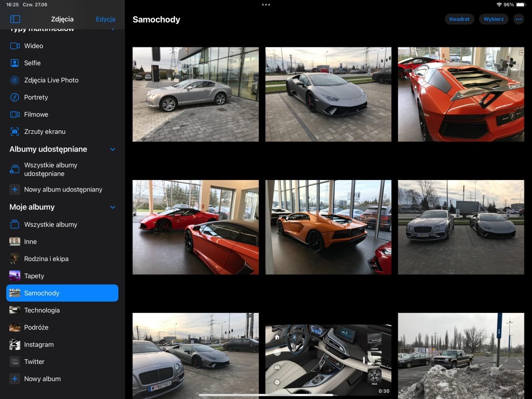Click the Wideo camera icon
The width and height of the screenshot is (532, 399).
click(x=15, y=46)
